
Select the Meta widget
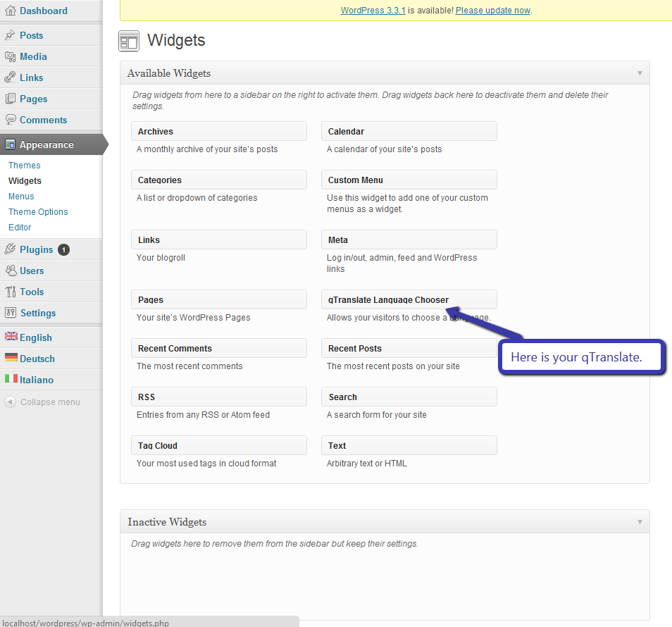click(409, 240)
